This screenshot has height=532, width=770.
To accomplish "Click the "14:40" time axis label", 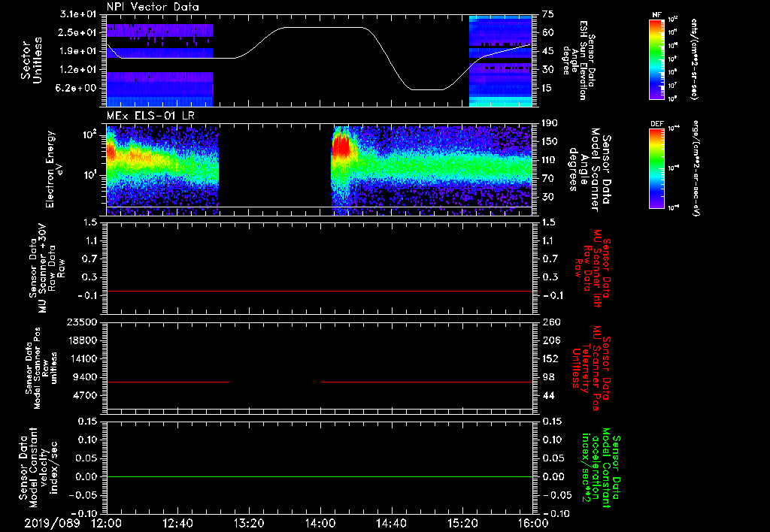I will [391, 523].
